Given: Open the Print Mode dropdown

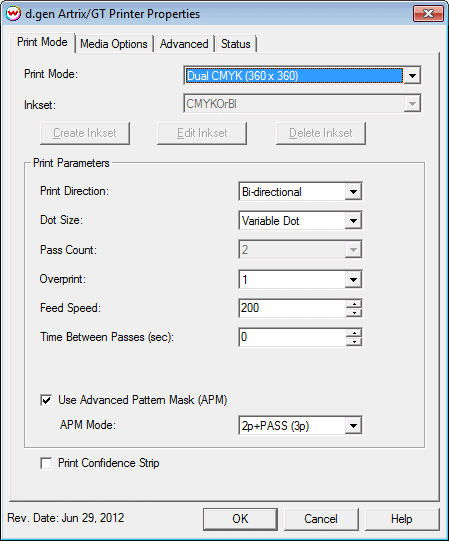Looking at the screenshot, I should (x=412, y=75).
